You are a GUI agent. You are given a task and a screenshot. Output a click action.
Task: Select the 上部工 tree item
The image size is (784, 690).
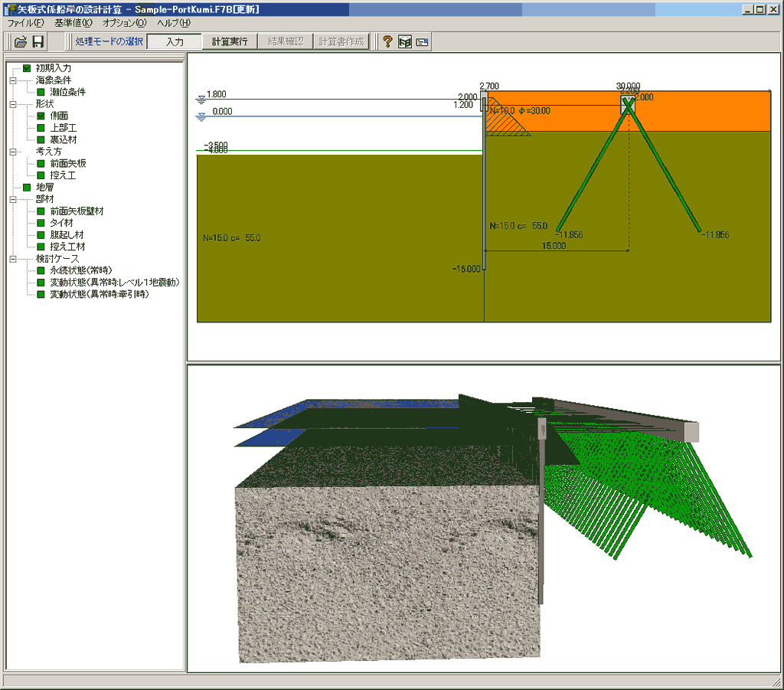pyautogui.click(x=63, y=128)
